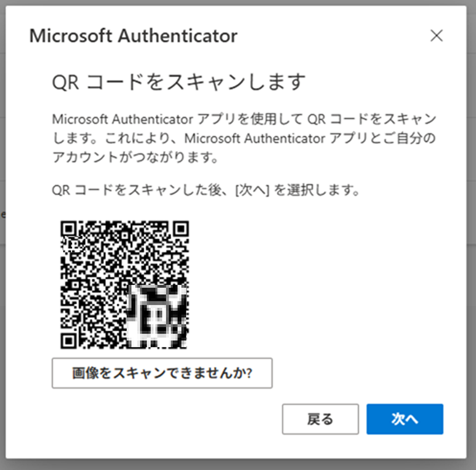Click the アカウントがつながります paragraph line
Screen dimensions: 476x470
point(136,158)
